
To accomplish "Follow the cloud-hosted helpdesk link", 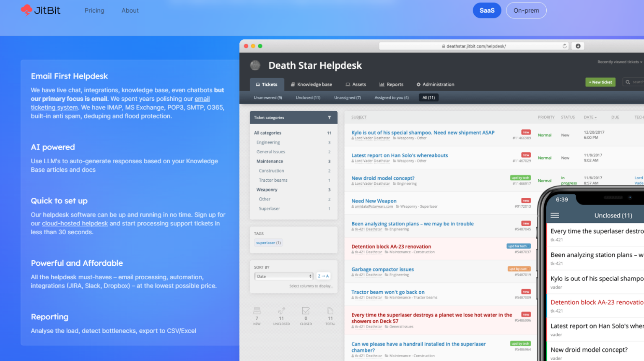I will coord(75,224).
